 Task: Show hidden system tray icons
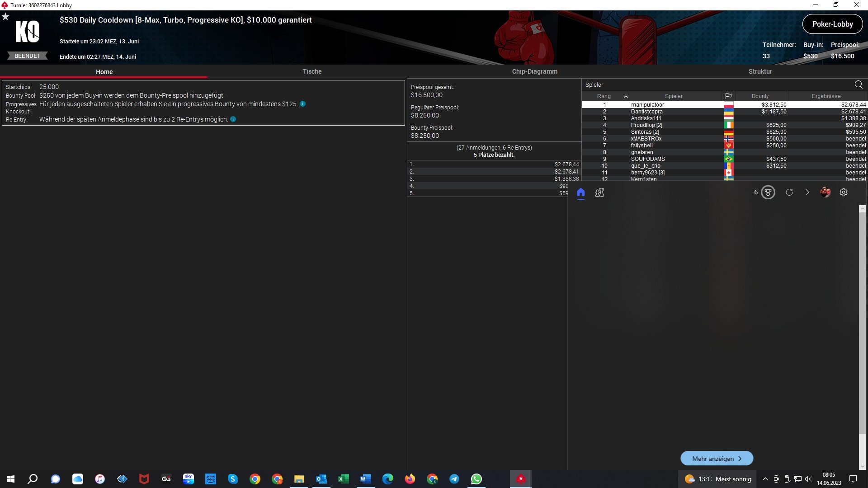765,479
